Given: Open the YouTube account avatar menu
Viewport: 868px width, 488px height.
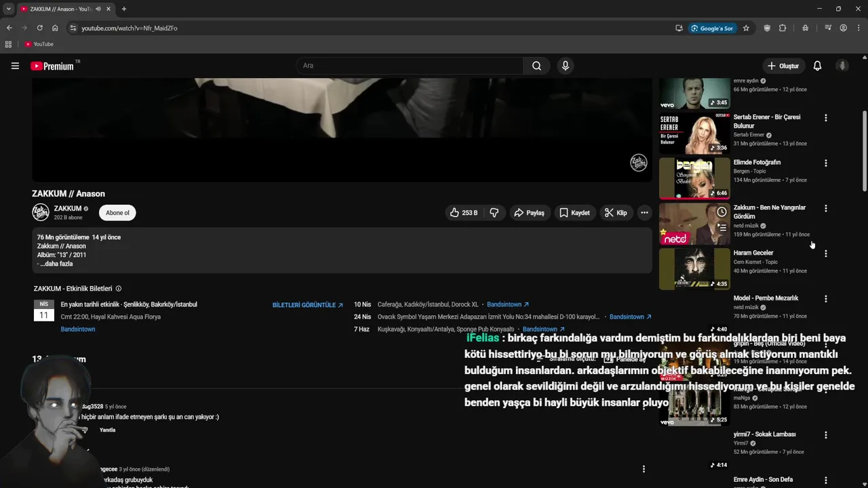Looking at the screenshot, I should click(x=842, y=66).
